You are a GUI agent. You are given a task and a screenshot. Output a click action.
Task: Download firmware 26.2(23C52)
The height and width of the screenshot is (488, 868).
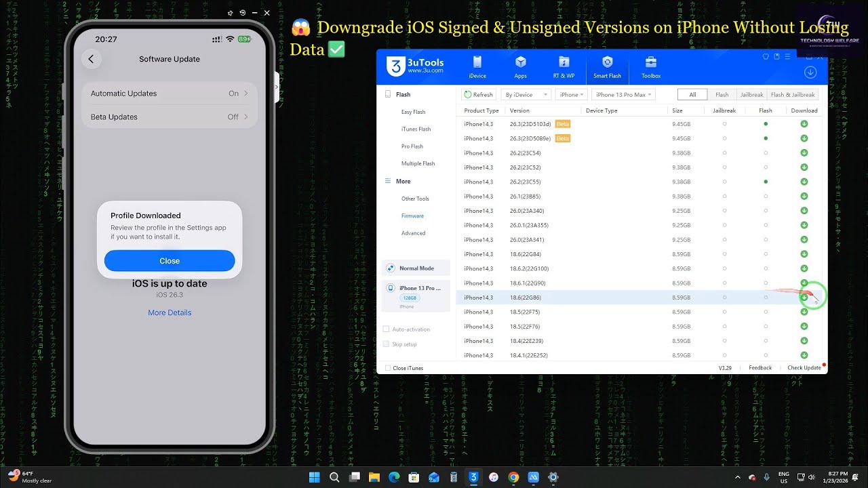click(804, 167)
